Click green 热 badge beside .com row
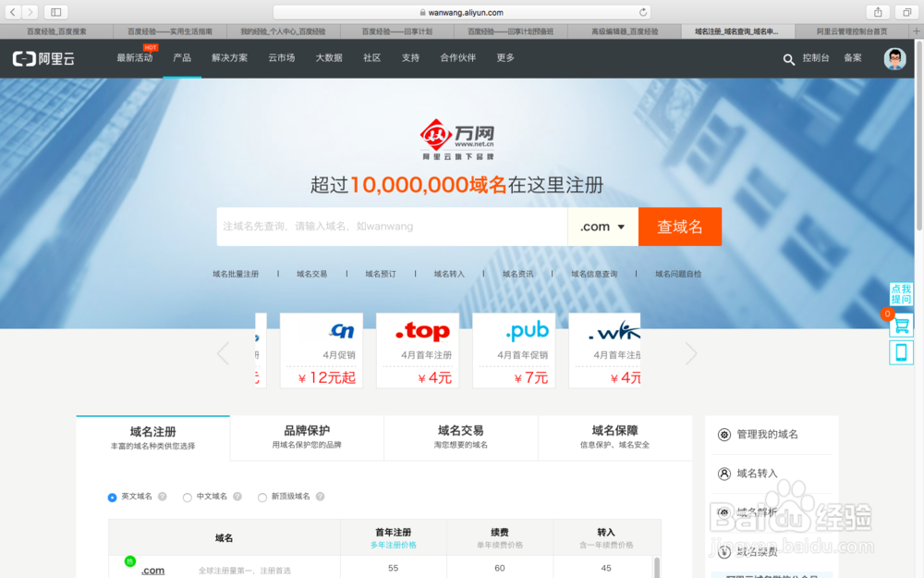Viewport: 924px width, 578px height. click(130, 561)
